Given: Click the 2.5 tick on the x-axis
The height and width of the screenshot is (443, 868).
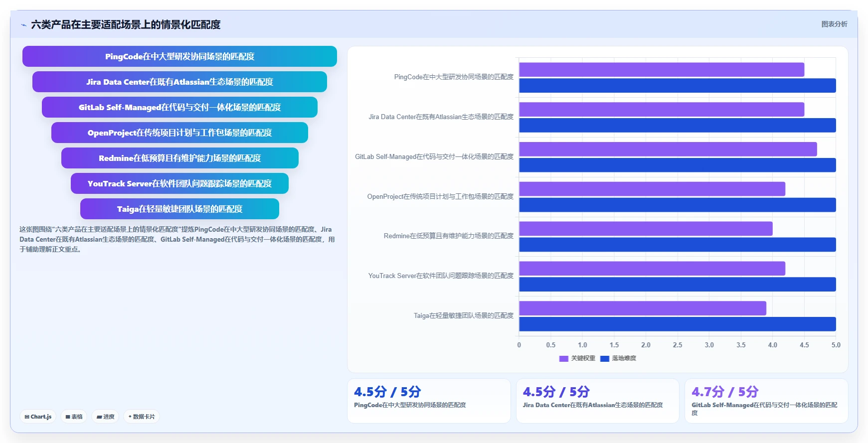Looking at the screenshot, I should coord(678,345).
